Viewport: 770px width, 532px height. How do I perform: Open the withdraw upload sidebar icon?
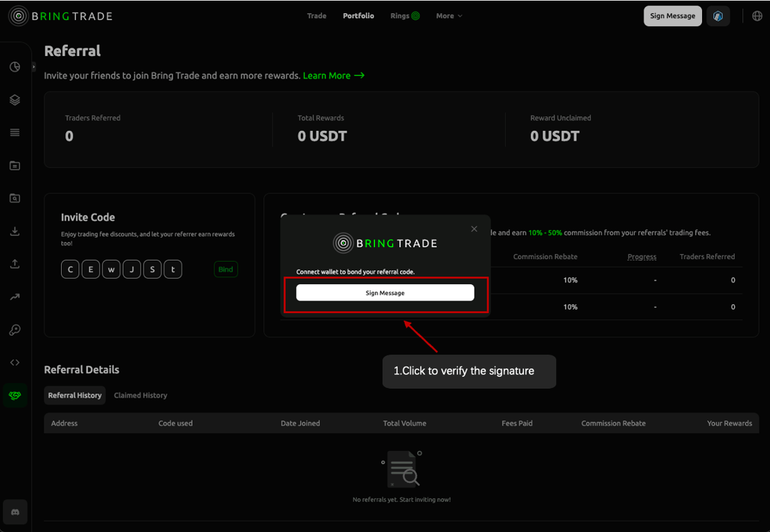(x=15, y=264)
